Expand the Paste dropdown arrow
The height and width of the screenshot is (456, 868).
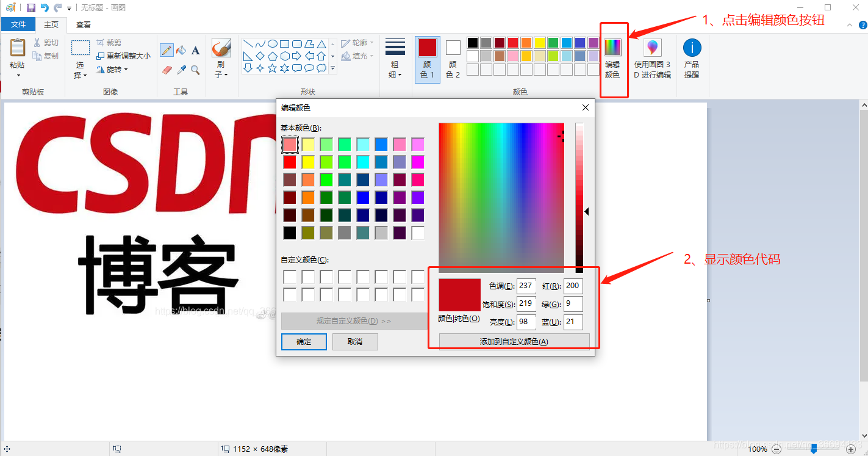tap(18, 76)
